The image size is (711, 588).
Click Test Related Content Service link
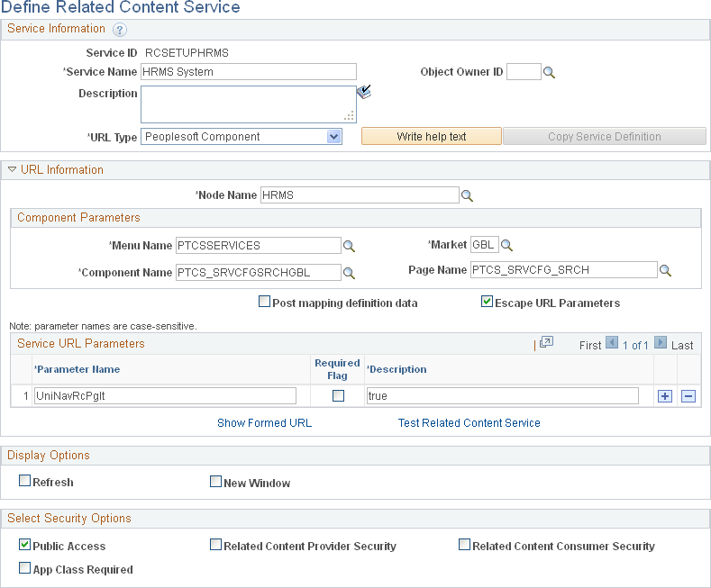(469, 422)
